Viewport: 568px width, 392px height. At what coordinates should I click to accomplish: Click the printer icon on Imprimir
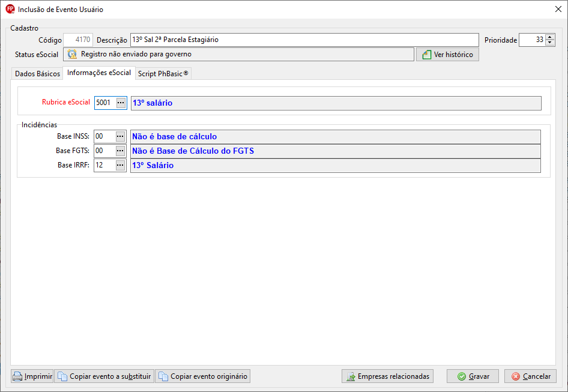coord(17,376)
